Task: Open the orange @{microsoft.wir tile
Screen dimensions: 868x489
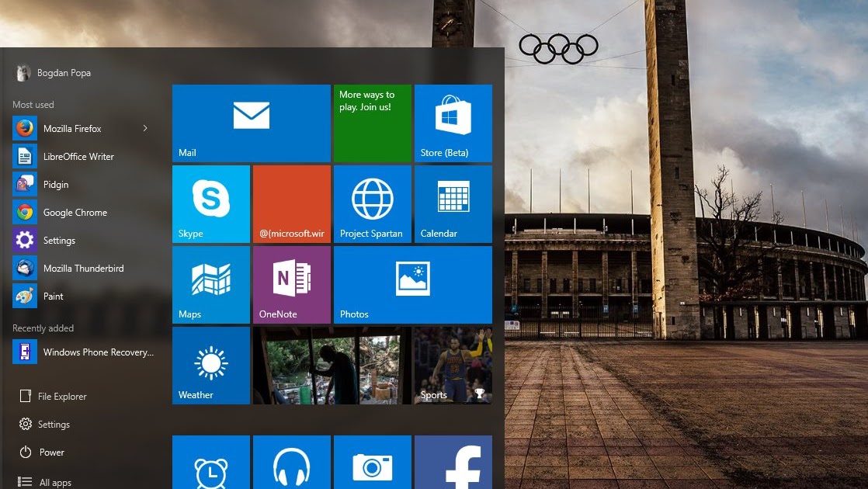Action: tap(292, 204)
